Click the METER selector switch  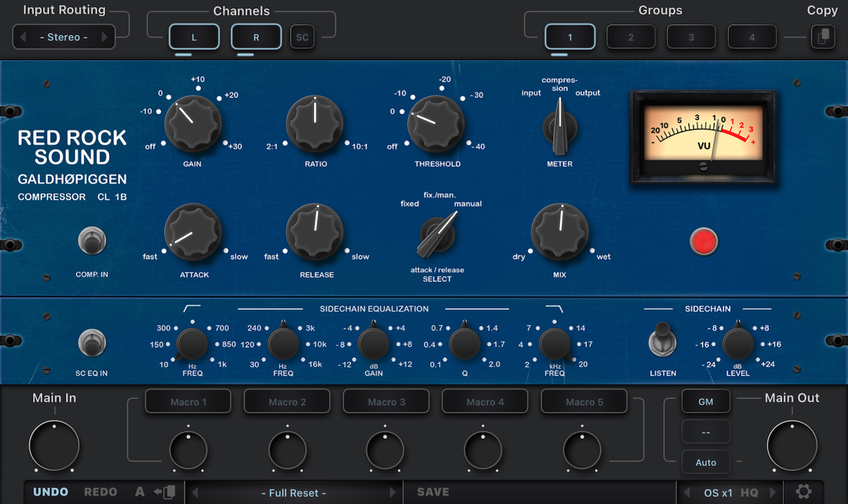coord(560,128)
